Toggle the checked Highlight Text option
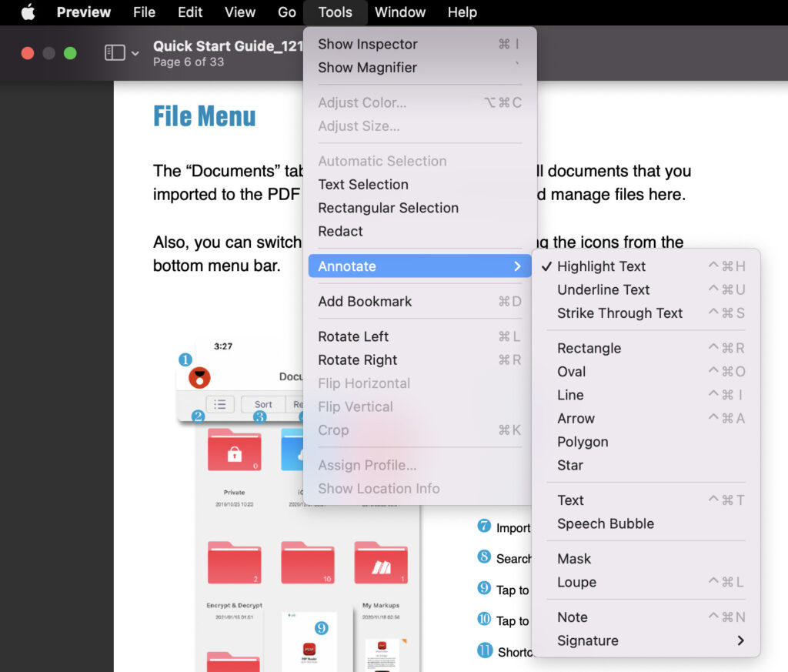Screen dimensions: 788x672 (x=646, y=266)
